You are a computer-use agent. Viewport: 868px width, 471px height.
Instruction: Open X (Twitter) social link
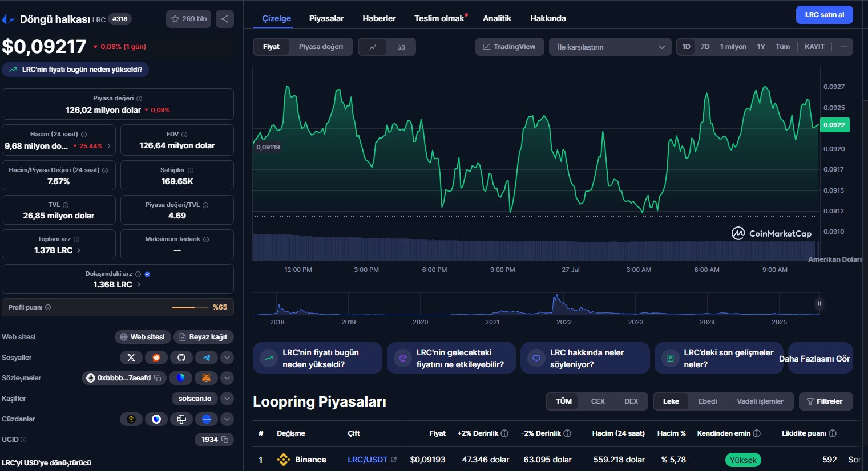click(x=131, y=358)
